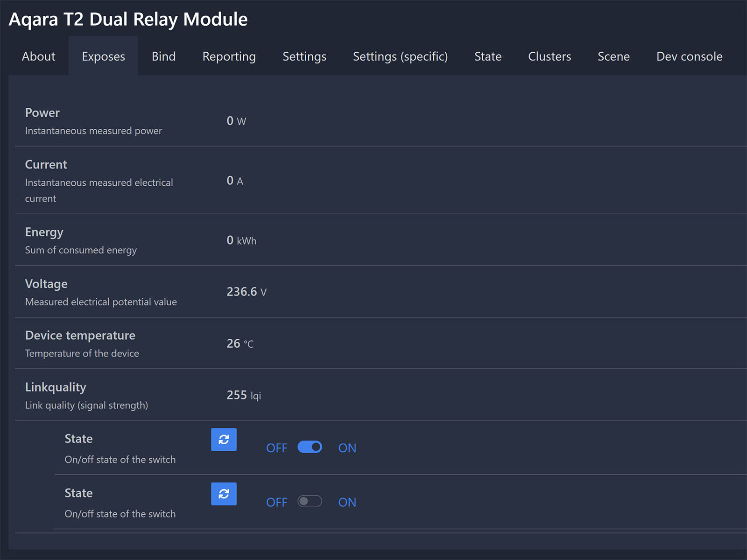
Task: Refresh the State row whose switch is on
Action: [x=224, y=440]
